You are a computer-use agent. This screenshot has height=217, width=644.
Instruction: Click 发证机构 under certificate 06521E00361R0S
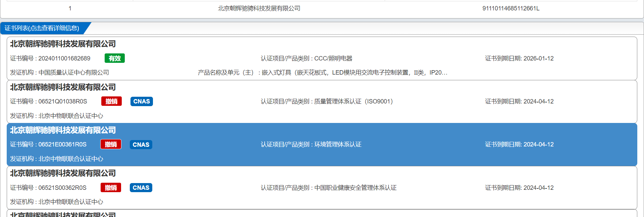(x=57, y=159)
